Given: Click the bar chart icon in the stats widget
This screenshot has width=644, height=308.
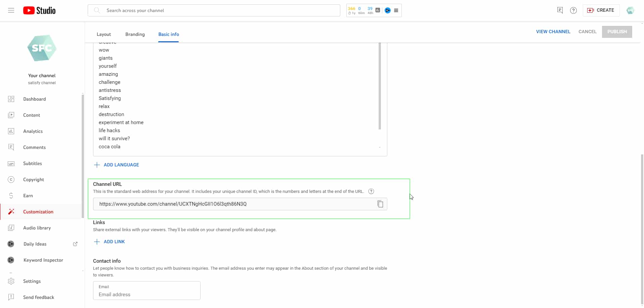Looking at the screenshot, I should (378, 10).
